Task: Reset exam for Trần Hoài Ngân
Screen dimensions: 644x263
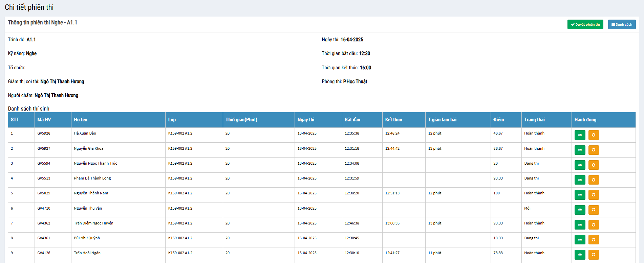Action: 593,255
